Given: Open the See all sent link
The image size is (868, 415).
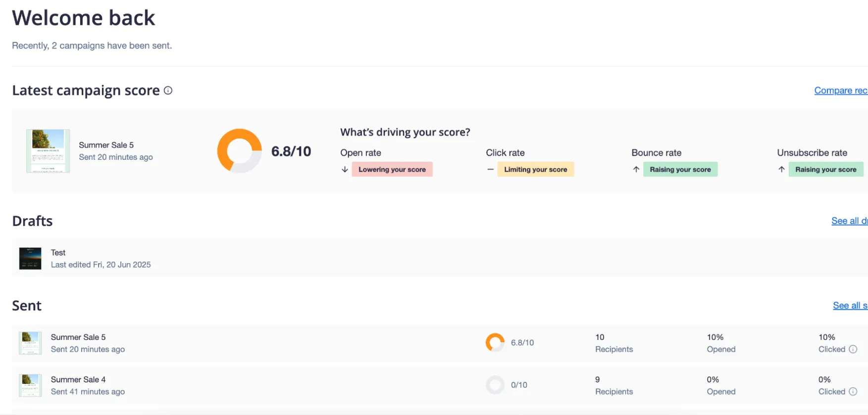Looking at the screenshot, I should pyautogui.click(x=850, y=306).
